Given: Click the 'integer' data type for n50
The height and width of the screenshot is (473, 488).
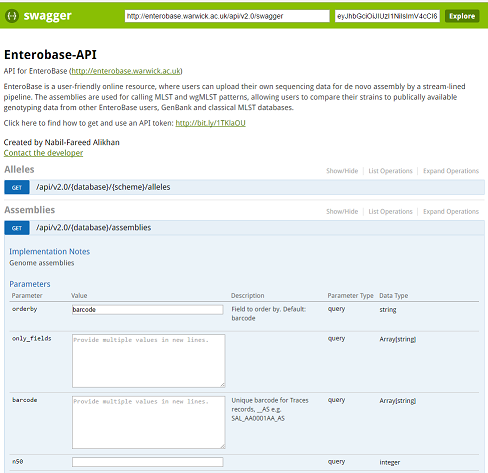Looking at the screenshot, I should tap(390, 462).
